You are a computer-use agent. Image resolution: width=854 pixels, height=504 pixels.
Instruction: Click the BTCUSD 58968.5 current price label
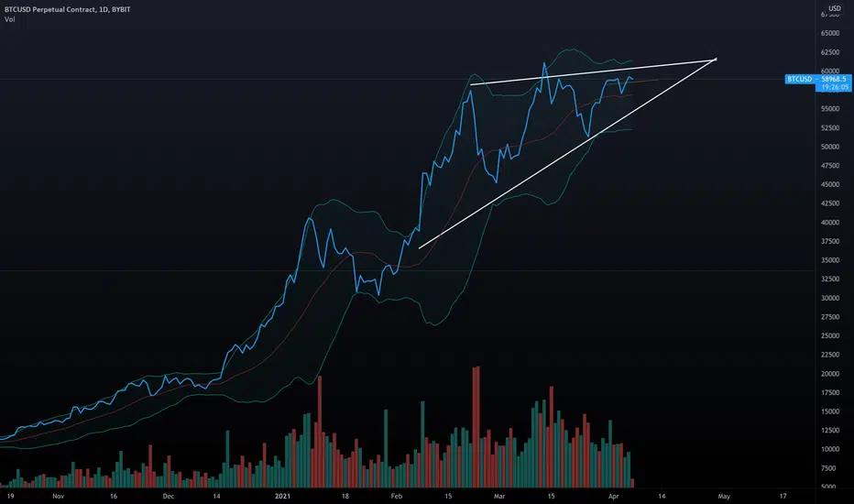pyautogui.click(x=817, y=79)
